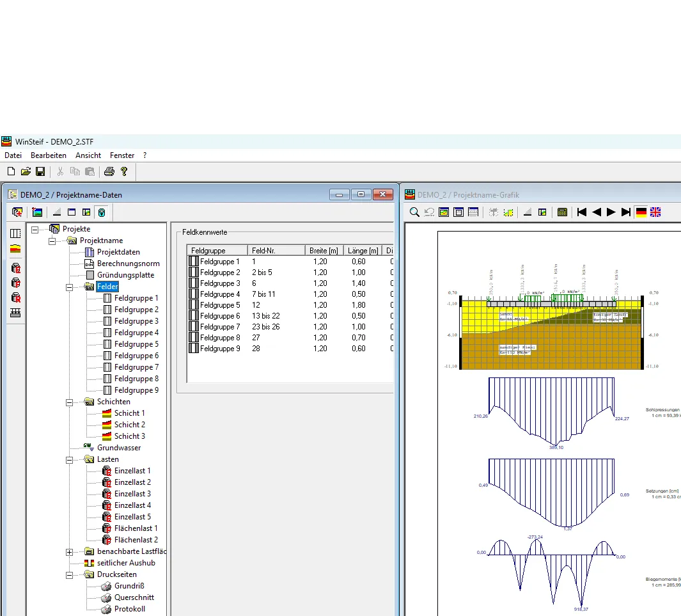Click the add-project icon in Daten toolbar
The width and height of the screenshot is (681, 616).
point(17,212)
